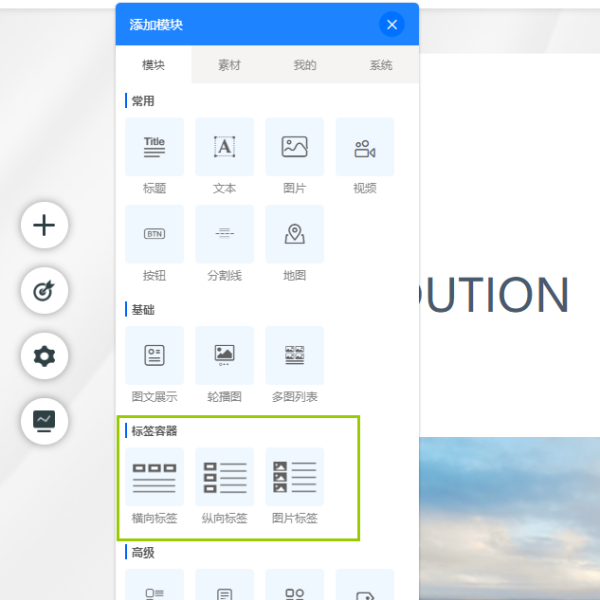Insert a 图片 image module

click(295, 147)
